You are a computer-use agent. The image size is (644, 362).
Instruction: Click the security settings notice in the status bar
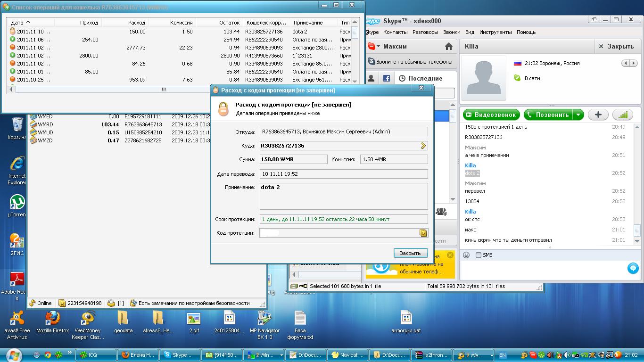point(190,303)
